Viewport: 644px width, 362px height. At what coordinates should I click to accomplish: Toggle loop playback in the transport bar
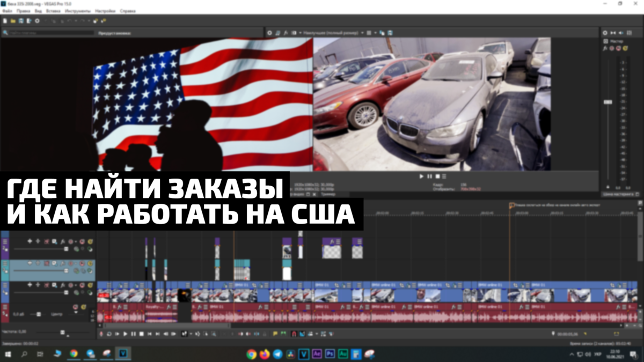[x=109, y=334]
